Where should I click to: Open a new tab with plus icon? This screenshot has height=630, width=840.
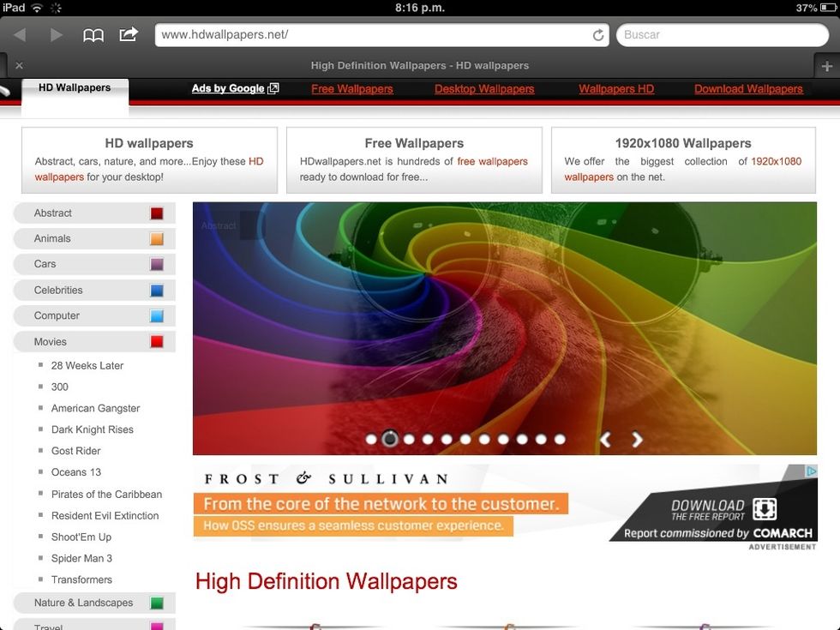point(827,66)
